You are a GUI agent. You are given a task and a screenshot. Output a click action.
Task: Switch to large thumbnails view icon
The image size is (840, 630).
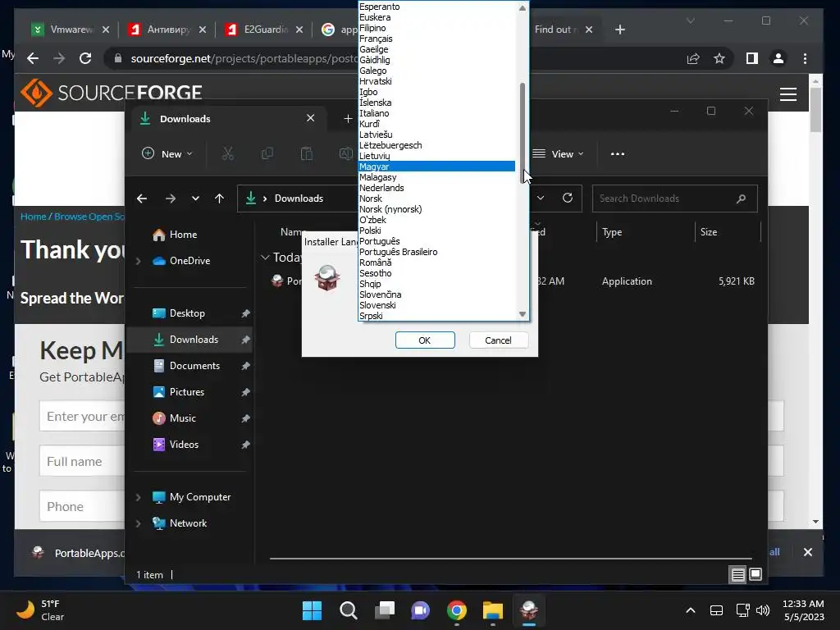click(x=756, y=575)
